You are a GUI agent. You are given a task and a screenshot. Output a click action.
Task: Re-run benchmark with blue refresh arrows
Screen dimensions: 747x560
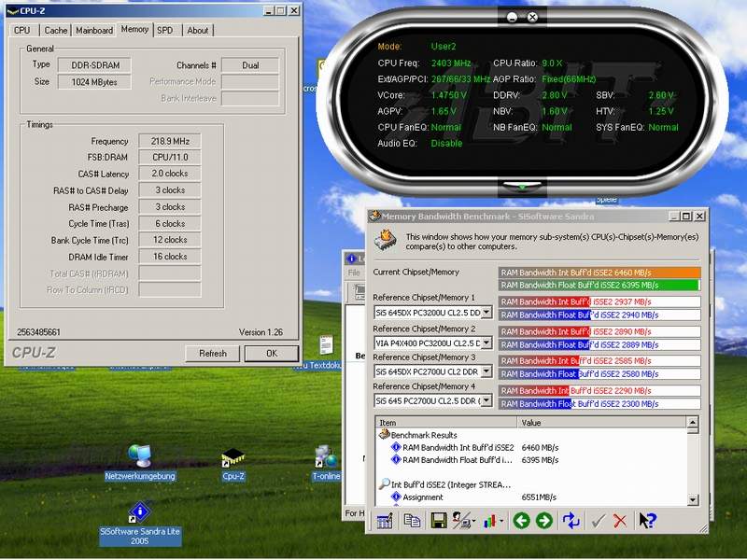point(571,521)
